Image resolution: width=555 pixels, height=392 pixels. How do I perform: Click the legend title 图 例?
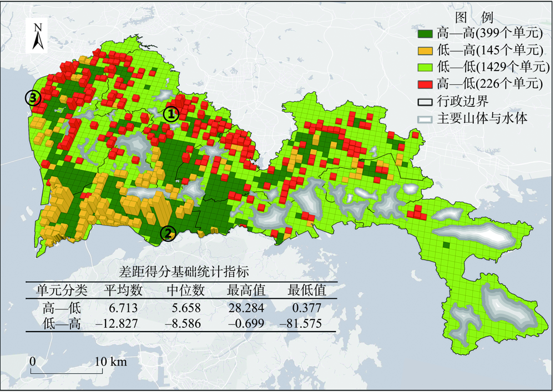click(x=473, y=17)
